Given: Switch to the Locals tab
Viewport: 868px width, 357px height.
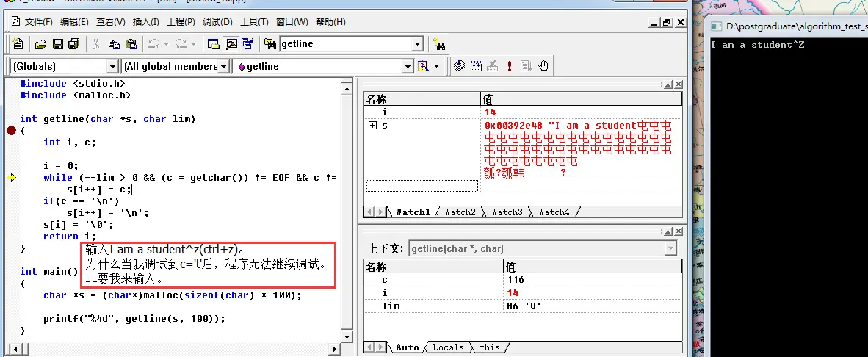Looking at the screenshot, I should (x=448, y=347).
